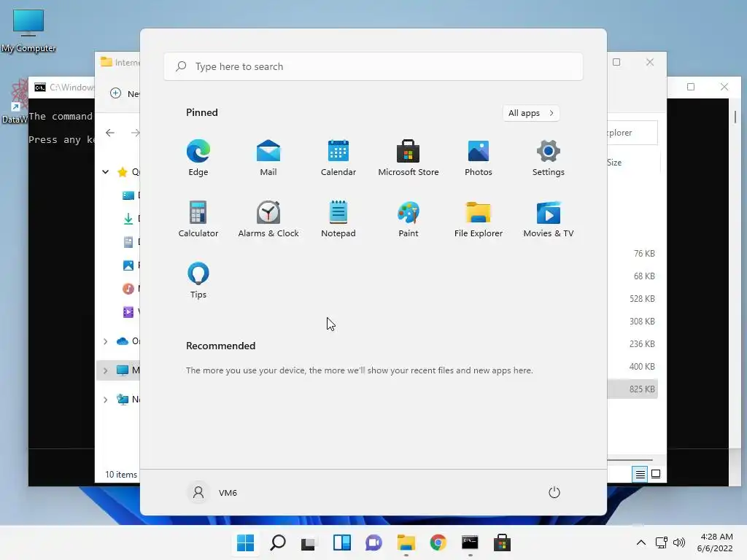Select the file row showing 308 KB
Screen dimensions: 747x560
pyautogui.click(x=632, y=322)
